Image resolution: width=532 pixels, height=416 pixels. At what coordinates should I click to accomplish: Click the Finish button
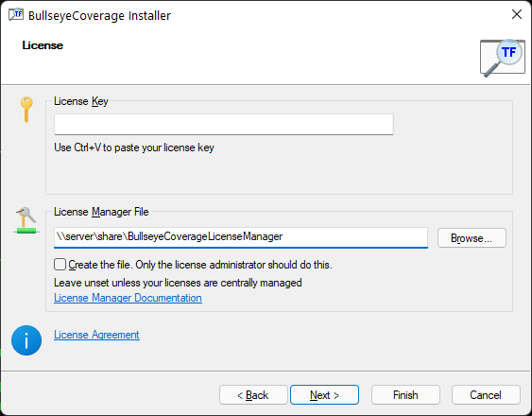click(x=405, y=395)
